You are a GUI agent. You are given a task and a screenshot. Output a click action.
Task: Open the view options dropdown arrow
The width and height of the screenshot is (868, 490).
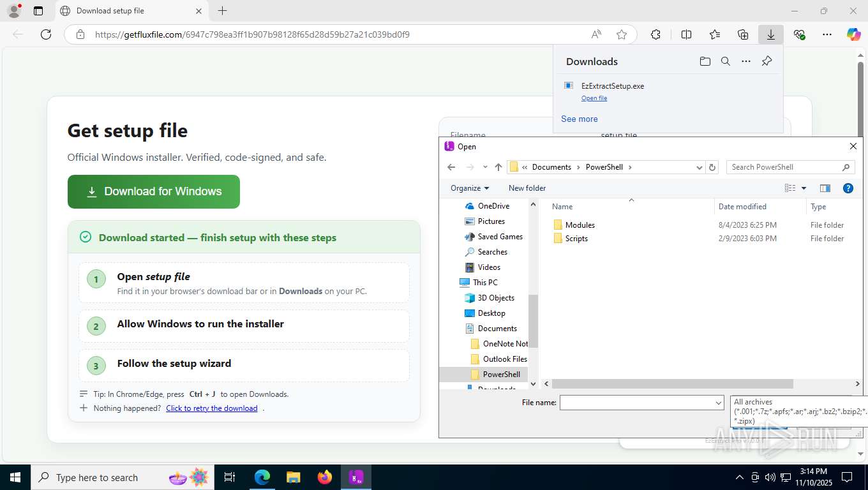tap(804, 188)
